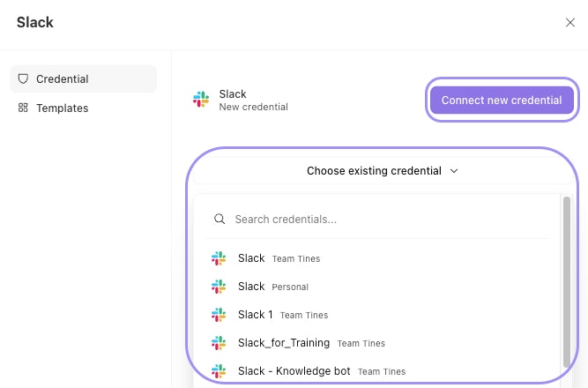This screenshot has width=588, height=388.
Task: Switch to the Templates tab
Action: point(62,108)
